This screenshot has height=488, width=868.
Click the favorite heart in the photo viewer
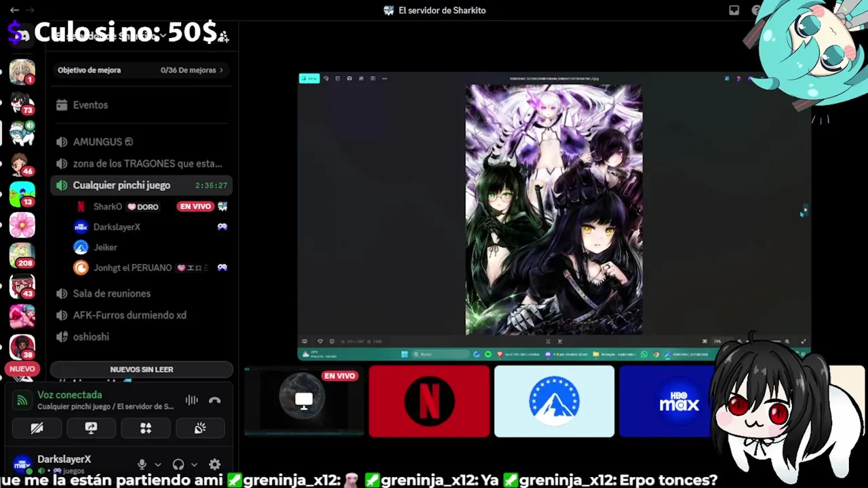coord(319,342)
